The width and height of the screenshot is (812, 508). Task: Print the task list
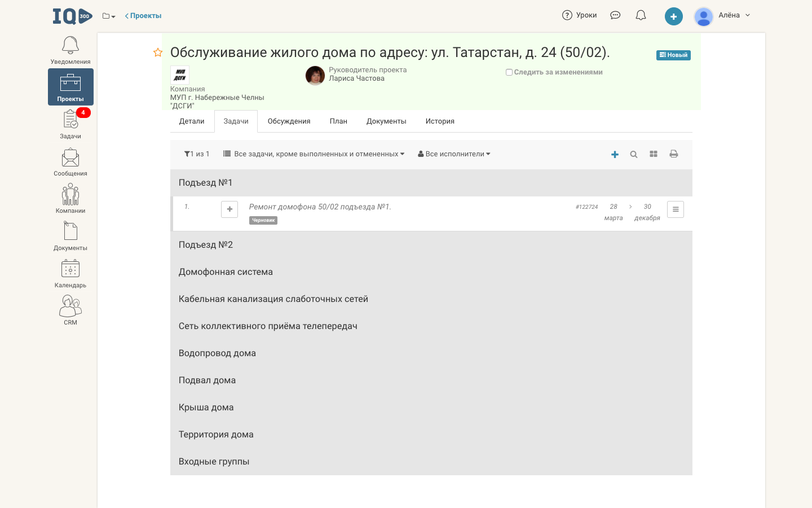coord(674,154)
